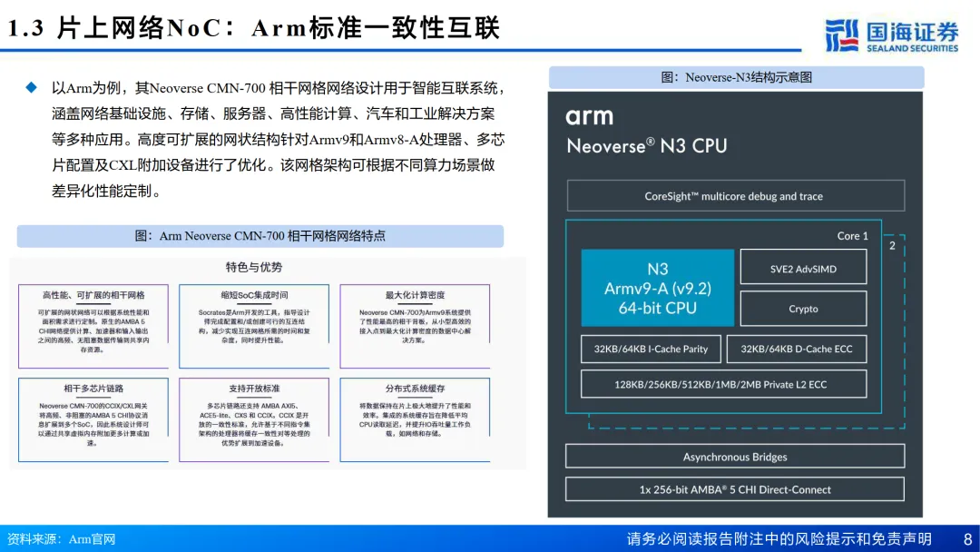Click the disclaimer '请务必阅读报告附注中的风险提示和免责声明'
The width and height of the screenshot is (980, 552).
coord(779,539)
